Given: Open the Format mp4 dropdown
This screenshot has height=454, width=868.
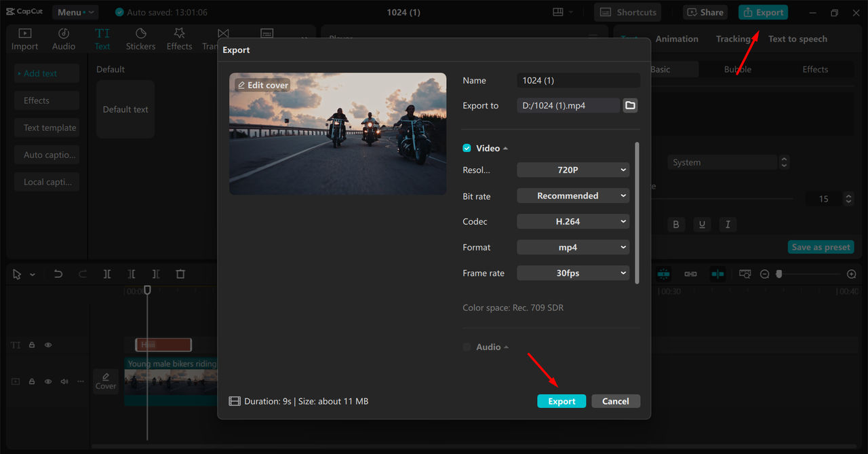Looking at the screenshot, I should click(573, 247).
